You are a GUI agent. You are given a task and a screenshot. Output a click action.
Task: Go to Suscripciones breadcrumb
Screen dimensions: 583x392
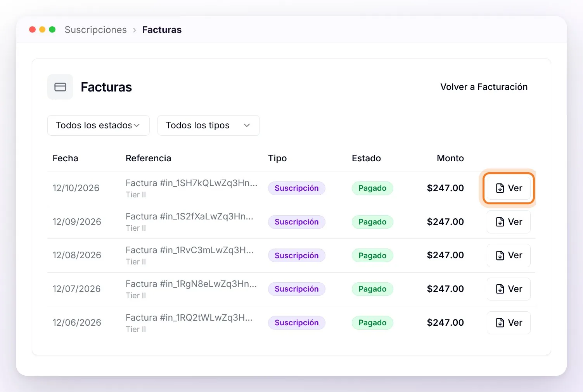point(95,30)
